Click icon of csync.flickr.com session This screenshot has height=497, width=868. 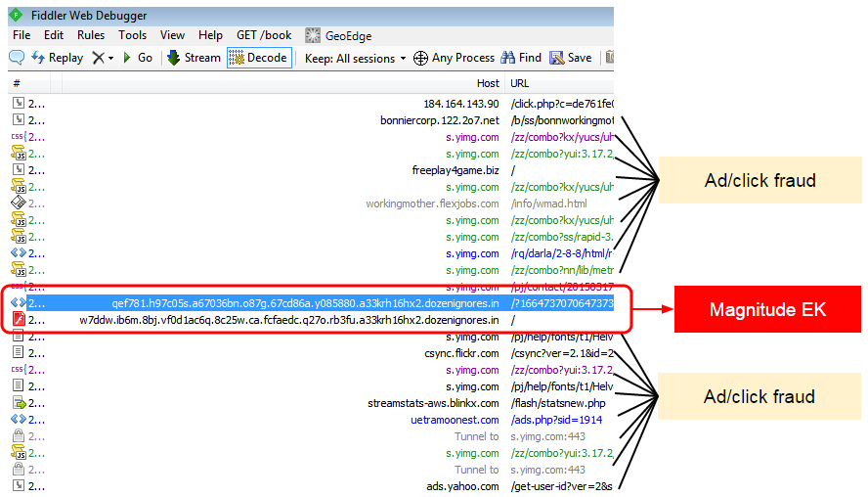(x=19, y=352)
